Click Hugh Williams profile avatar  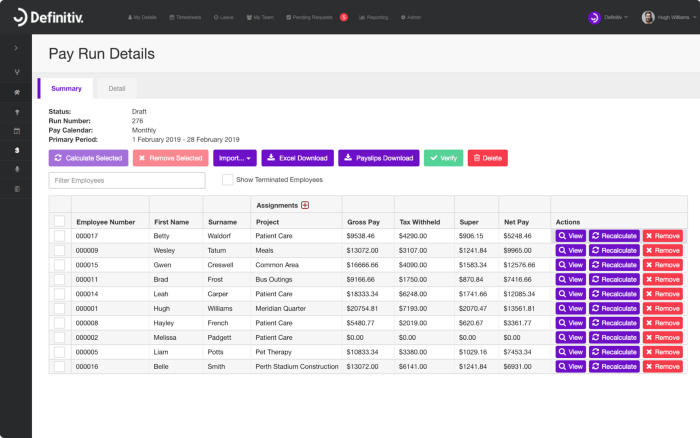click(x=648, y=17)
